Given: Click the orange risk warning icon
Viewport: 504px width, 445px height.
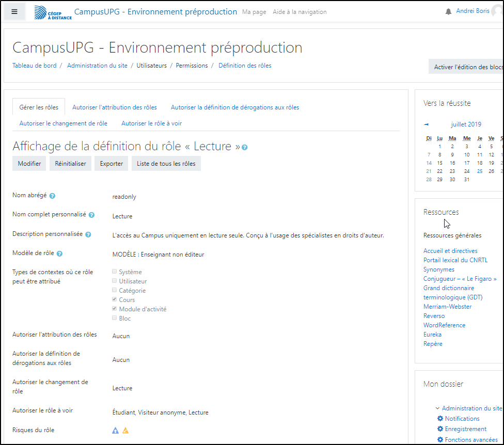Looking at the screenshot, I should pos(125,431).
